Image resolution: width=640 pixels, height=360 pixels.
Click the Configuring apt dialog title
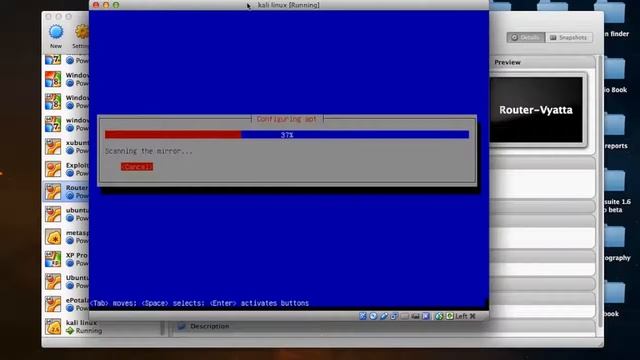(287, 119)
